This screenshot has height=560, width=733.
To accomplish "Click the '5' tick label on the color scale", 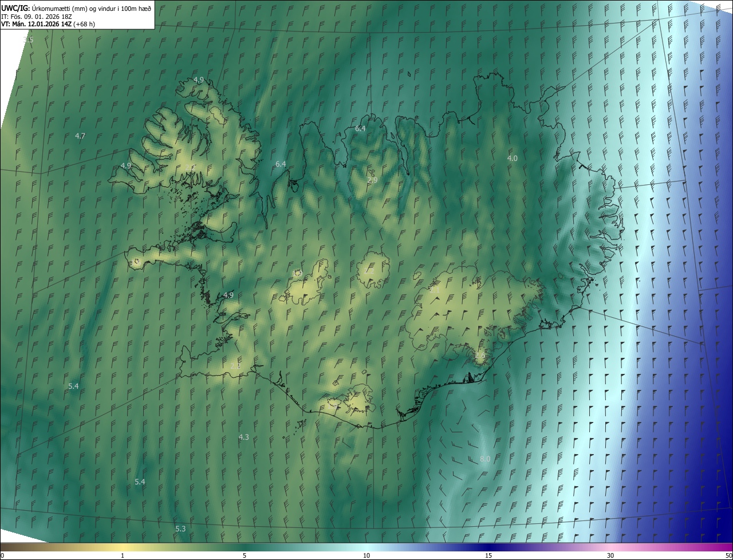I will click(245, 555).
